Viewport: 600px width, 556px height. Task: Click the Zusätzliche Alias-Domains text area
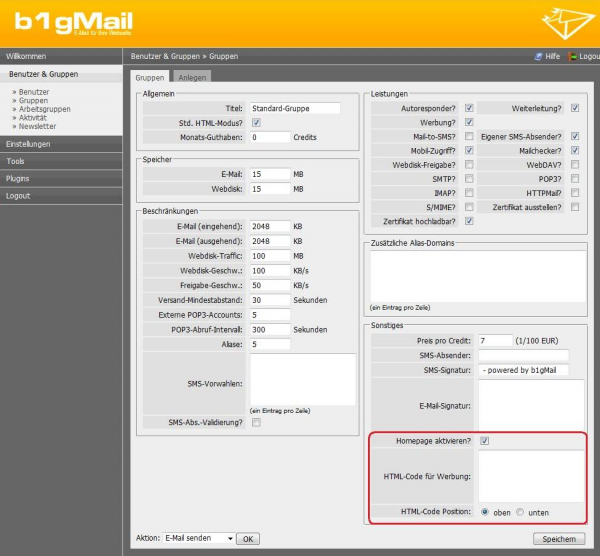coord(478,276)
